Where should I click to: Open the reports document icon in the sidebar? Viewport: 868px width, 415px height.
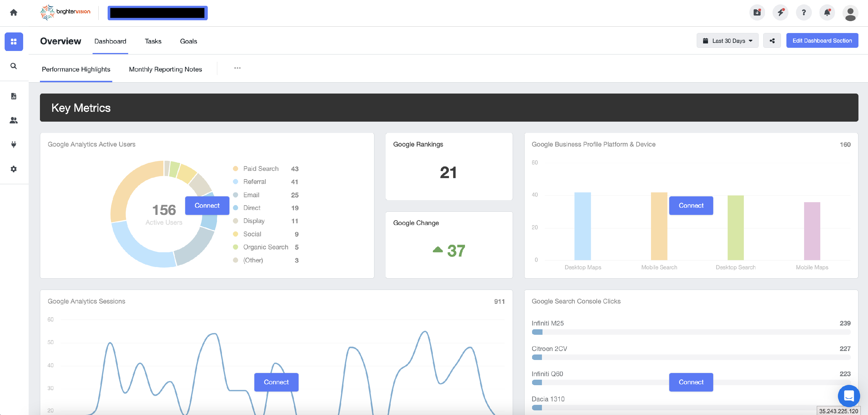coord(14,96)
